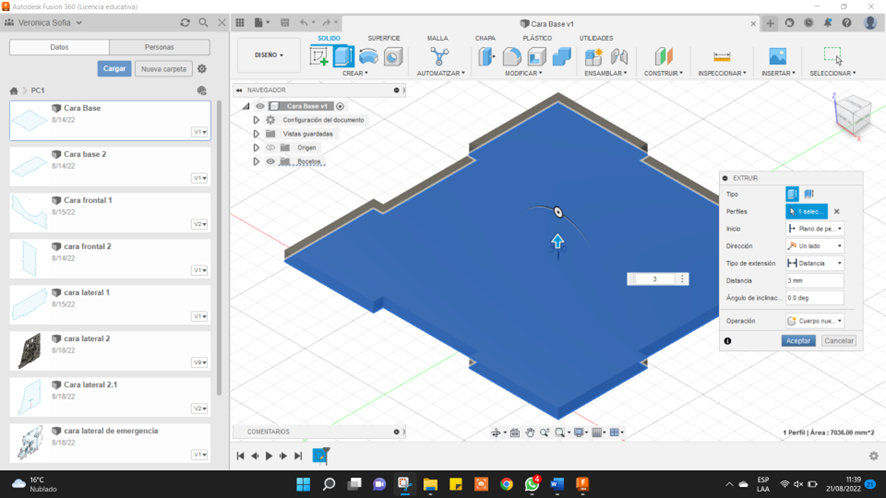Open the File menu icon

click(x=259, y=23)
